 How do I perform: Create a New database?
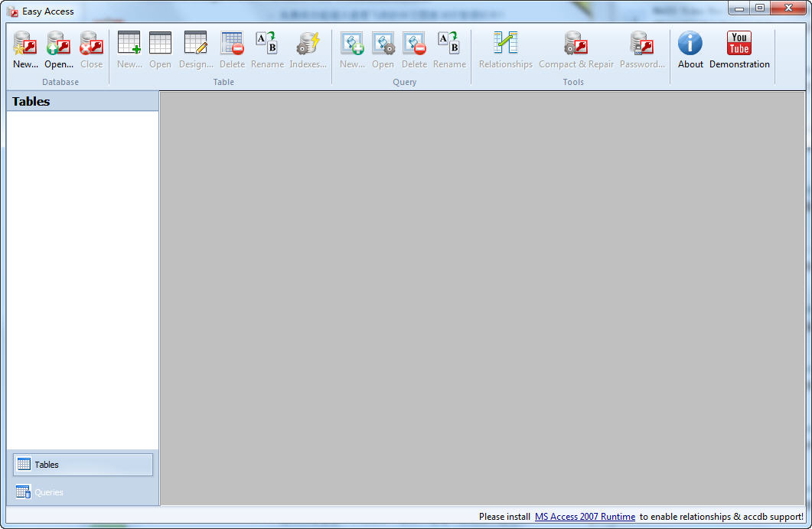[x=25, y=50]
